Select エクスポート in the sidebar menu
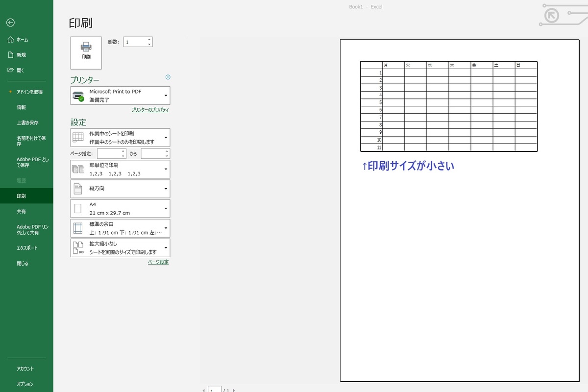 (27, 248)
